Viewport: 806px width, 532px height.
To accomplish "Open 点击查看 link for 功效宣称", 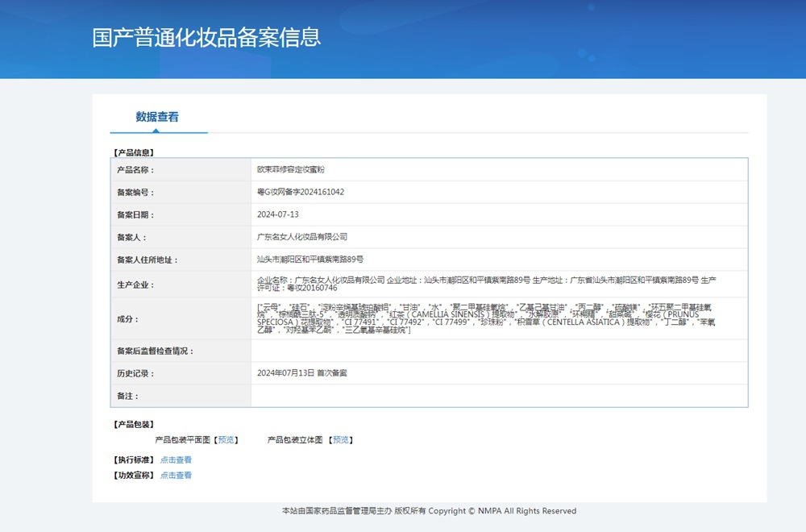I will (x=176, y=476).
